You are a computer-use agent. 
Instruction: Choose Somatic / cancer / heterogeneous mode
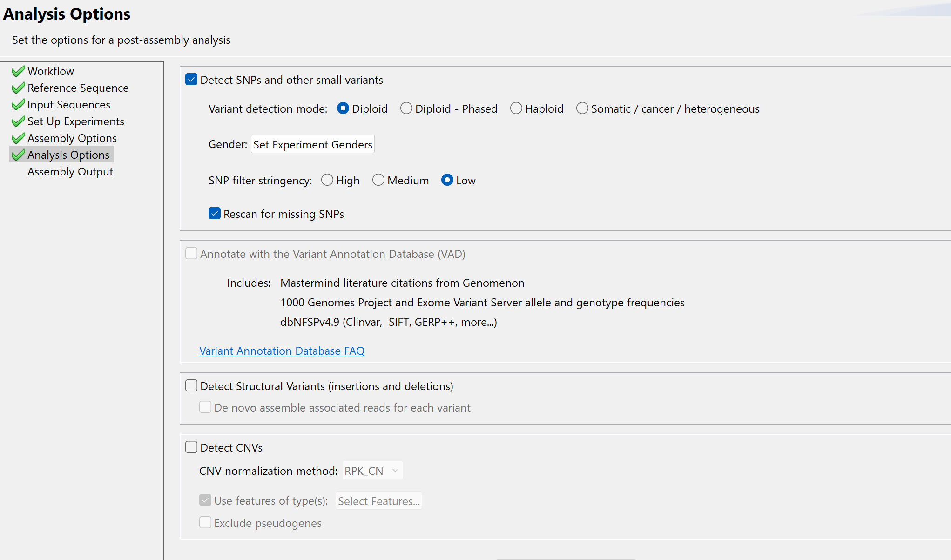coord(582,108)
